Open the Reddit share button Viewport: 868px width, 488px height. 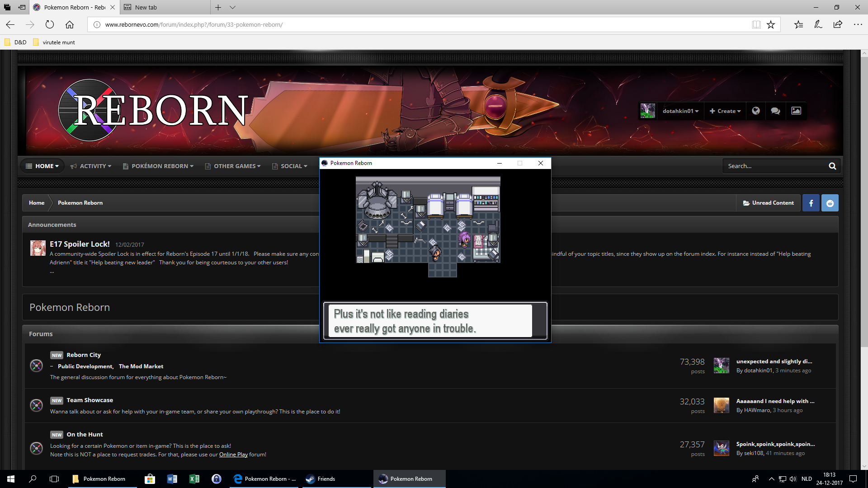click(x=830, y=203)
